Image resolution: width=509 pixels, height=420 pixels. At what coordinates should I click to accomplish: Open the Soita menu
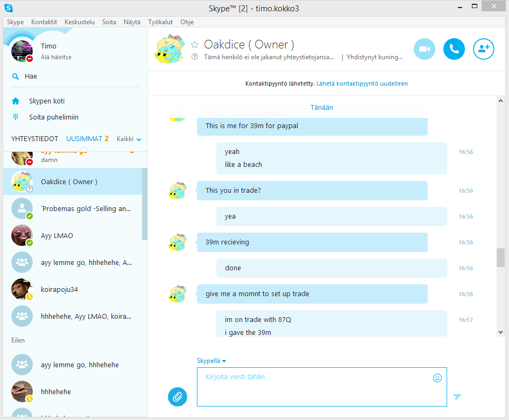pos(109,22)
